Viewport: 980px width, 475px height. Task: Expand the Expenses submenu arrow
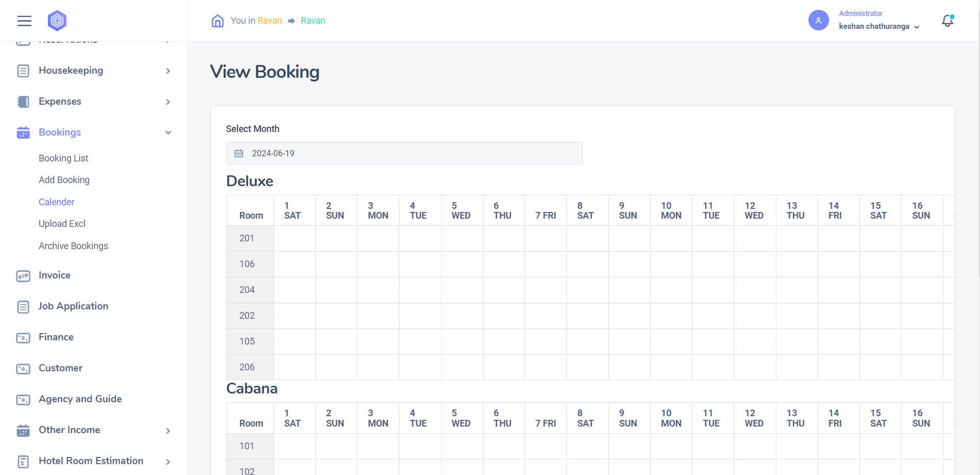tap(168, 102)
